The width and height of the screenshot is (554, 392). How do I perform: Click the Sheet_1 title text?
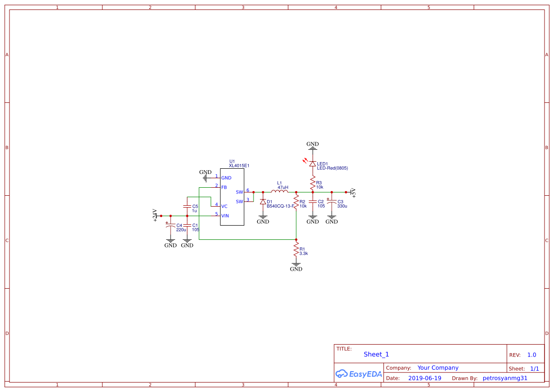pos(376,354)
